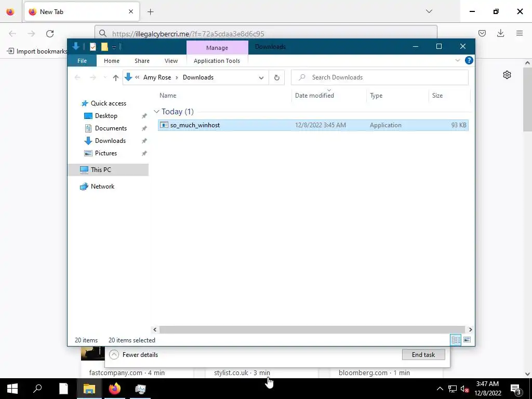
Task: Open Customize Quick Access Toolbar dropdown
Action: 114,47
